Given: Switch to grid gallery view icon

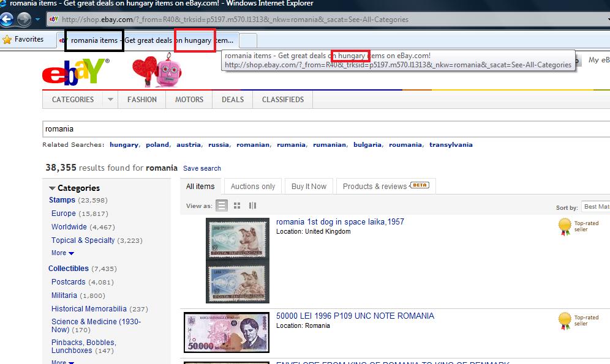Looking at the screenshot, I should (x=237, y=206).
